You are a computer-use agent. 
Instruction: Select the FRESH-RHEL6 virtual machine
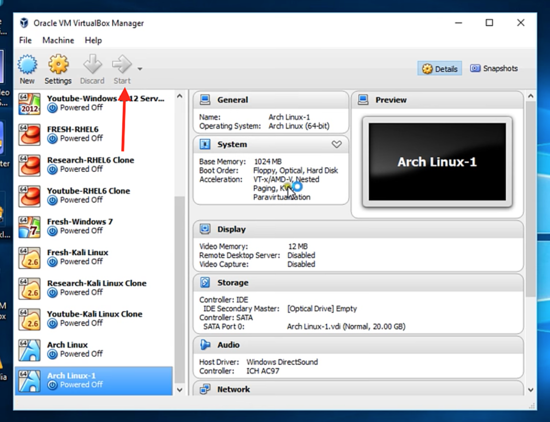tap(94, 134)
